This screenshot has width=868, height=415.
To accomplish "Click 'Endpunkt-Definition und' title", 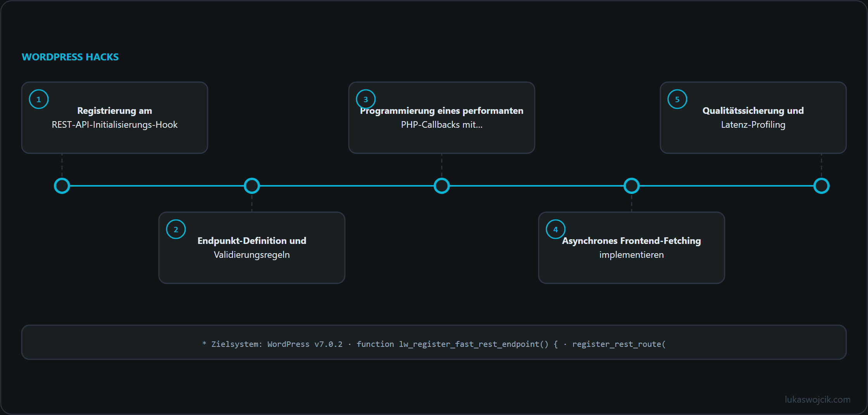I will [x=252, y=241].
